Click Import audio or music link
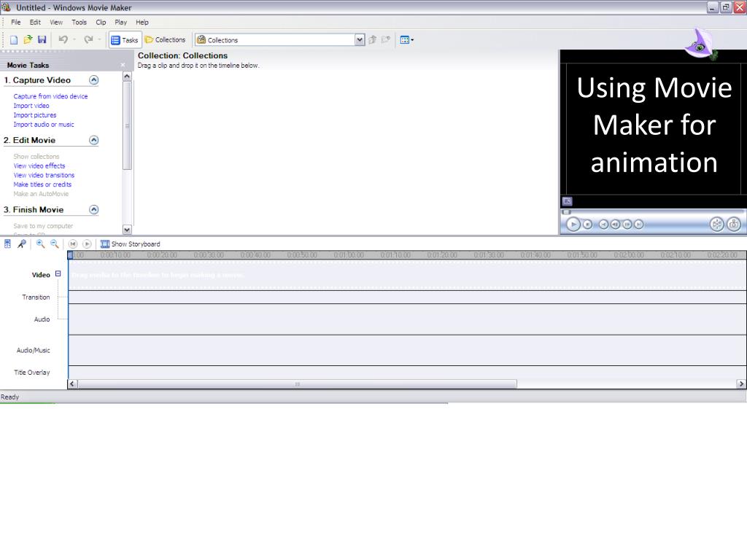Image resolution: width=747 pixels, height=560 pixels. pos(44,125)
